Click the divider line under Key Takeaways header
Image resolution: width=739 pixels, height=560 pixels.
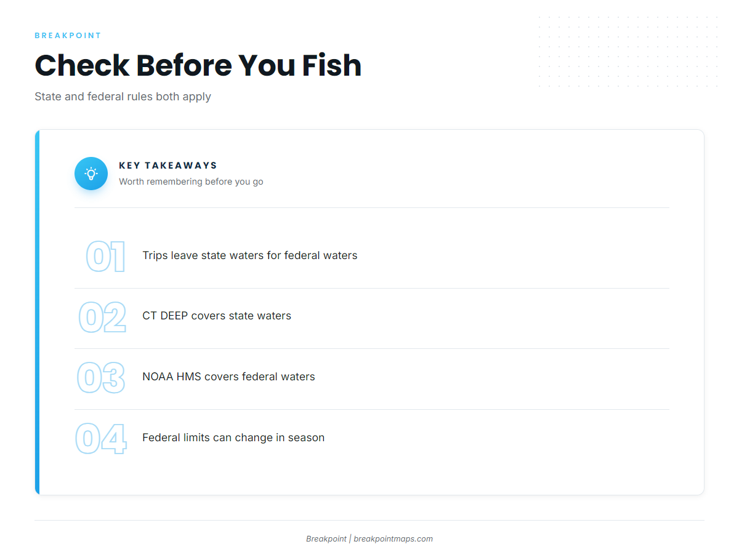point(371,207)
